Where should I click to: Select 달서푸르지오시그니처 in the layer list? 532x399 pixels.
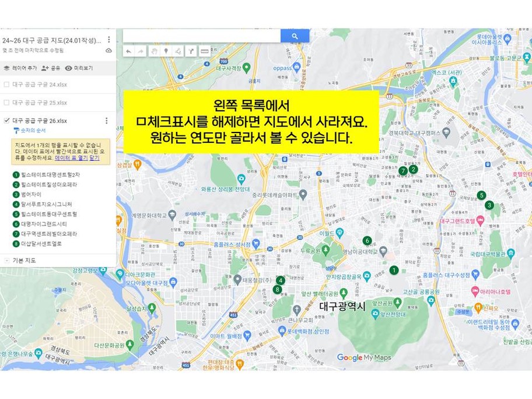click(43, 205)
